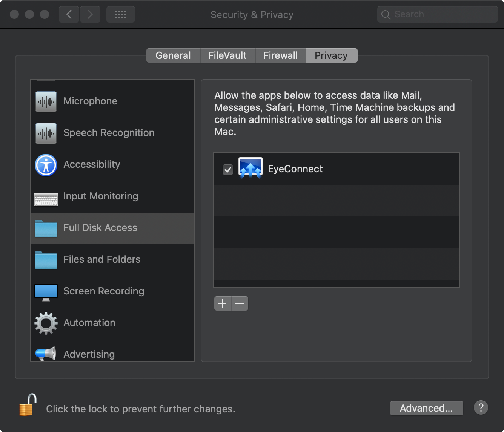Select the EyeConnect app row
Viewport: 504px width, 432px height.
336,169
